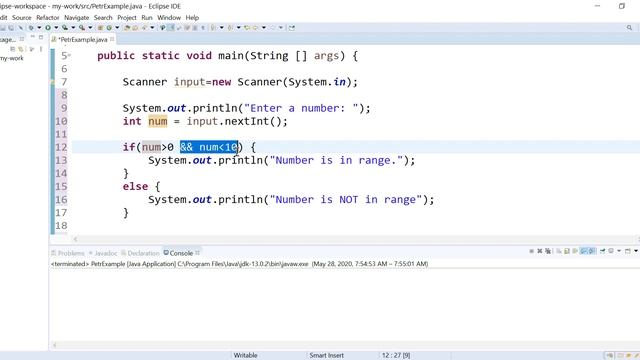Screen dimensions: 640x360
Task: Open the Forward navigation history dropdown
Action: point(281,28)
